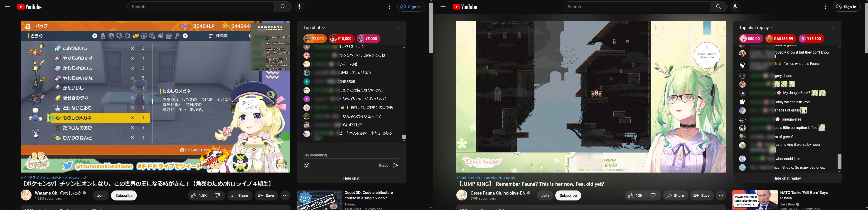This screenshot has height=210, width=868.
Task: Hide chat in the Watame window
Action: pos(352,178)
